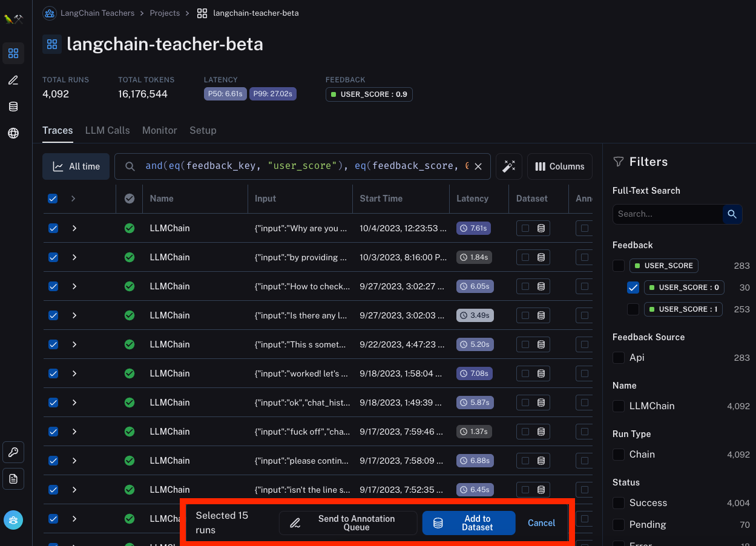756x546 pixels.
Task: Expand the "Why are you" run row chevron
Action: [x=74, y=228]
